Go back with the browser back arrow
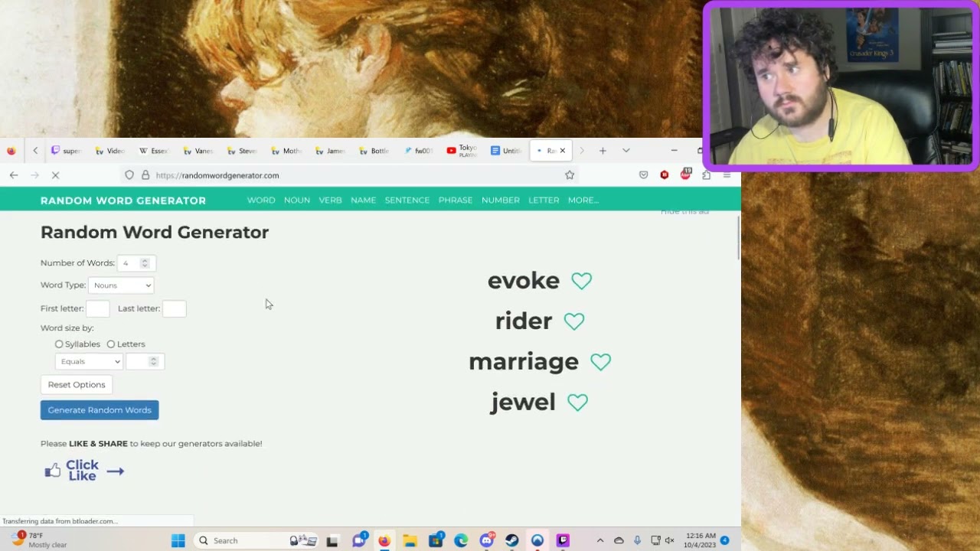 coord(14,175)
